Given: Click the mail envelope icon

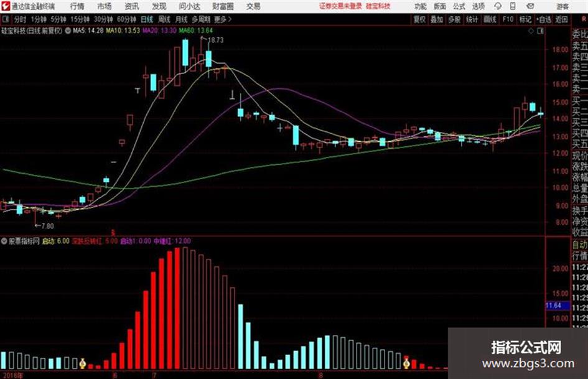Looking at the screenshot, I should click(530, 6).
